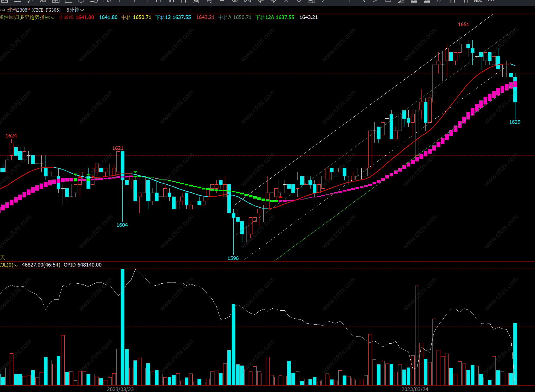Image resolution: width=535 pixels, height=392 pixels.
Task: Select the red 1643.21 indicator value
Action: click(205, 17)
